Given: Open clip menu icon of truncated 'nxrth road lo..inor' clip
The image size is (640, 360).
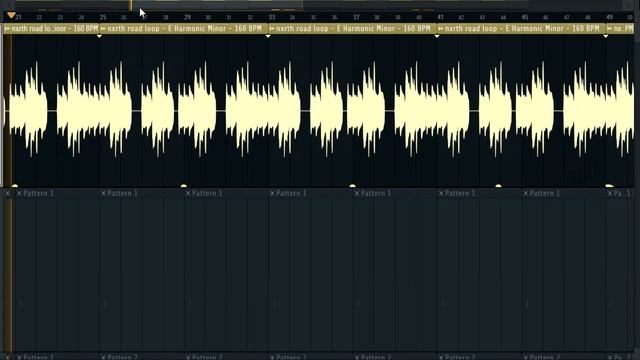Looking at the screenshot, I should pos(7,29).
